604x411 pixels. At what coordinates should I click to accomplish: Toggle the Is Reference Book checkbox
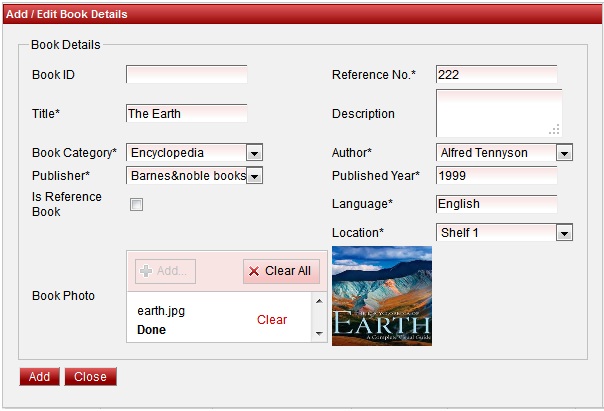136,204
